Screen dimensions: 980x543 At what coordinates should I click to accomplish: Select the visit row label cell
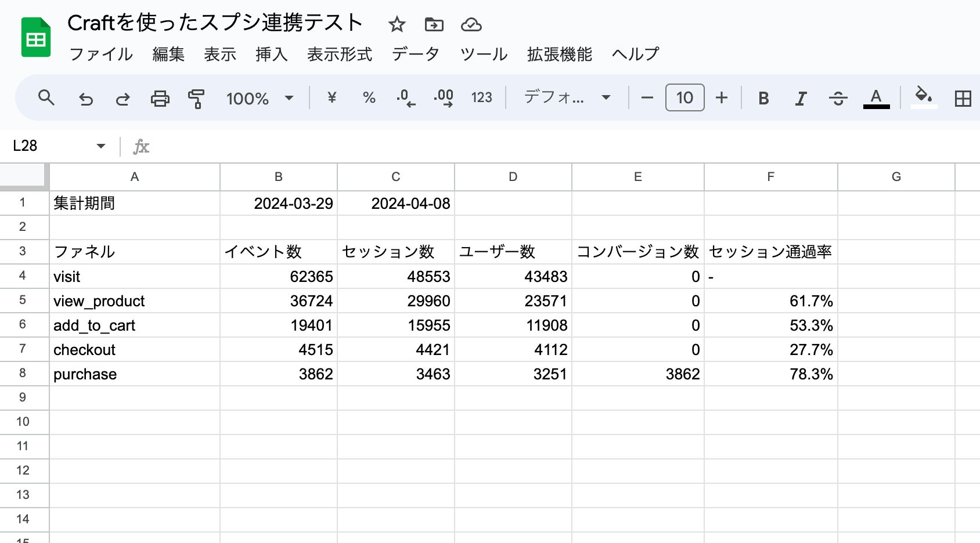135,276
